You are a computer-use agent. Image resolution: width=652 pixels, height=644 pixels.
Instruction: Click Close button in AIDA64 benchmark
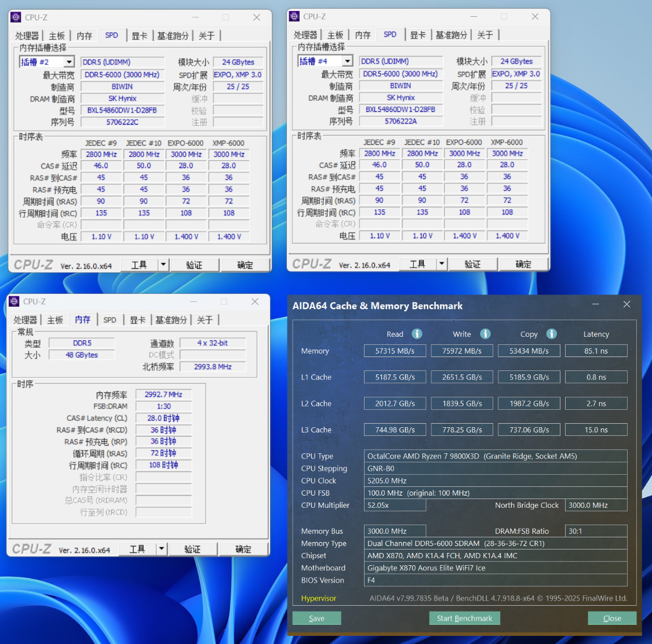[612, 618]
